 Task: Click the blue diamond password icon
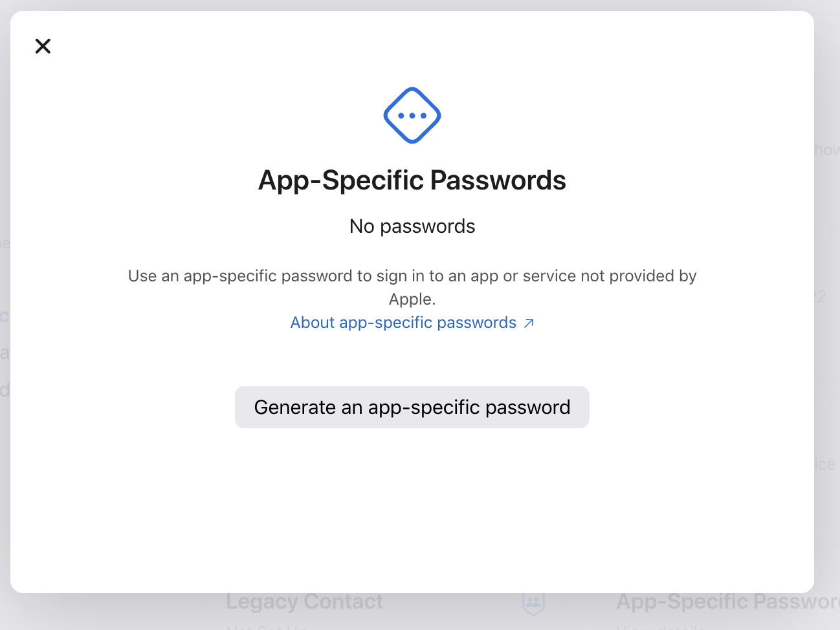(412, 115)
